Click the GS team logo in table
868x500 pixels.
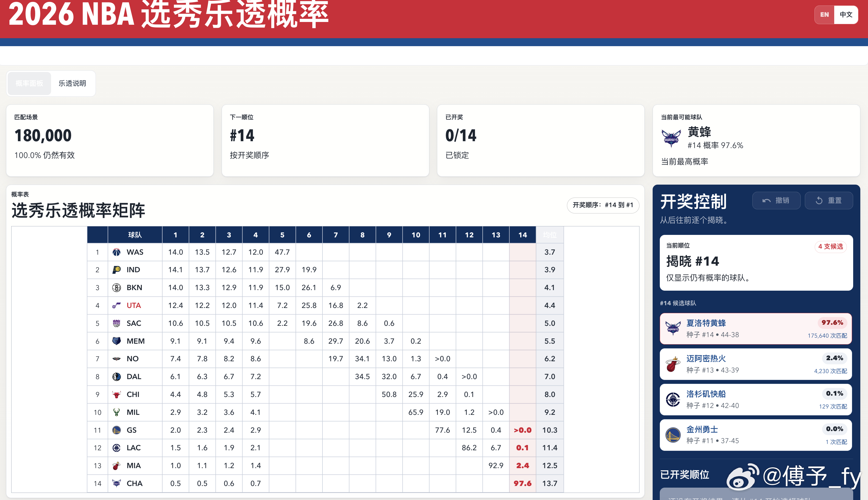point(116,430)
